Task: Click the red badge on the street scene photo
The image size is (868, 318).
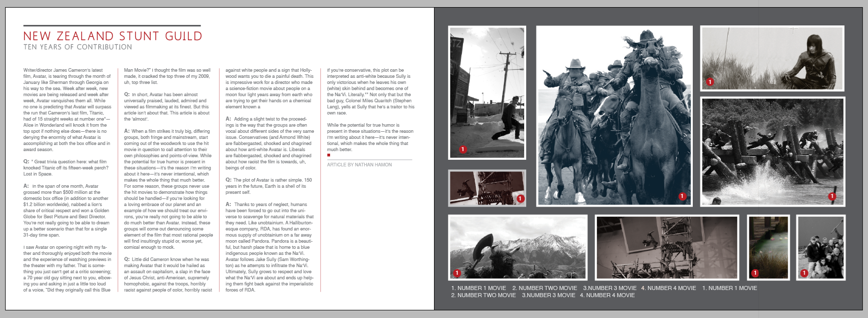Action: [463, 150]
